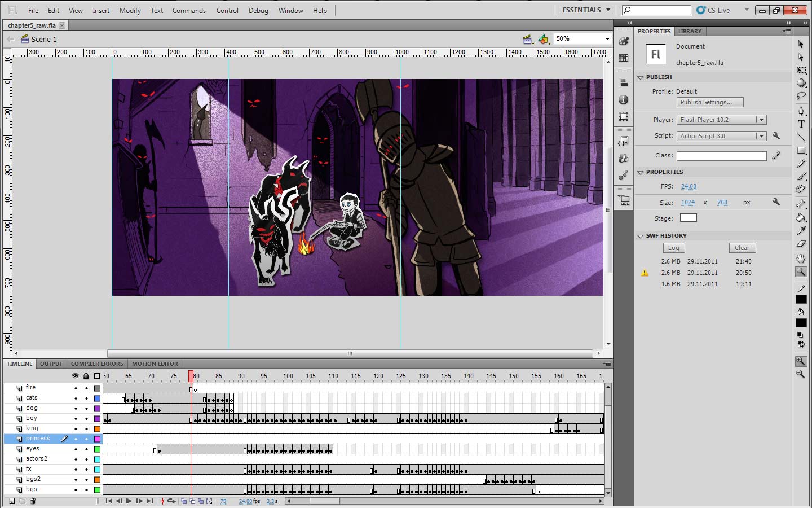Hide the cats layer visibility dot
This screenshot has width=812, height=508.
click(76, 398)
